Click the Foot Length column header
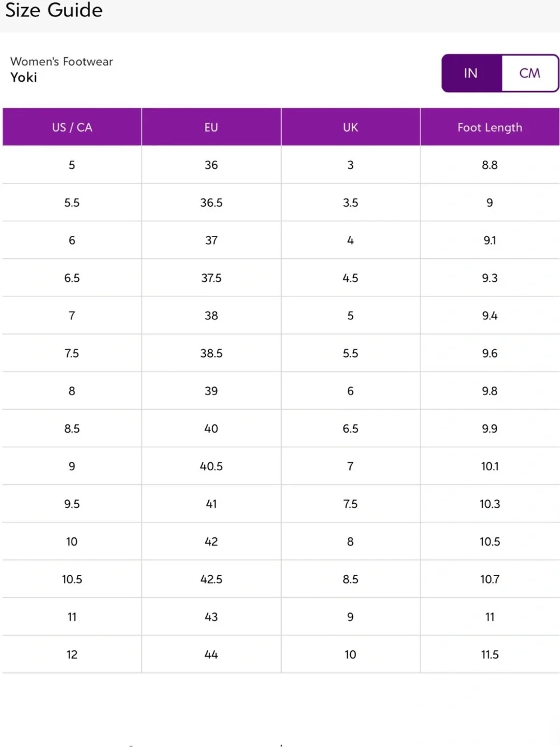 [490, 127]
